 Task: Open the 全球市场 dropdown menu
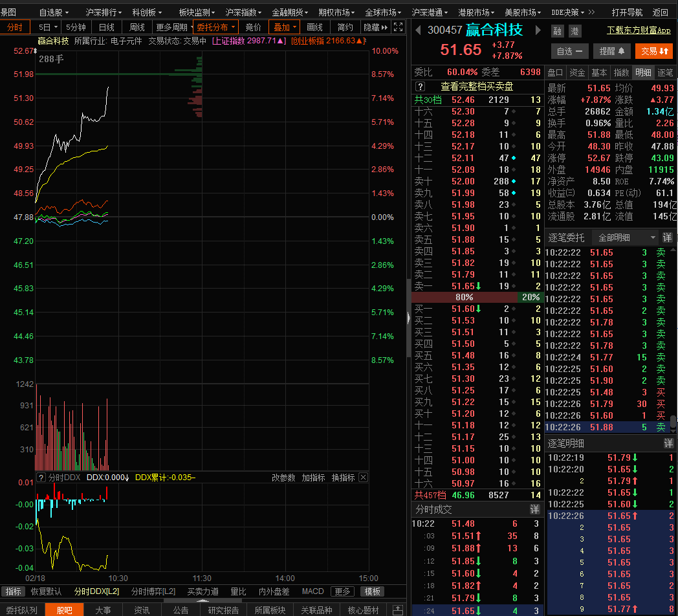tap(383, 12)
